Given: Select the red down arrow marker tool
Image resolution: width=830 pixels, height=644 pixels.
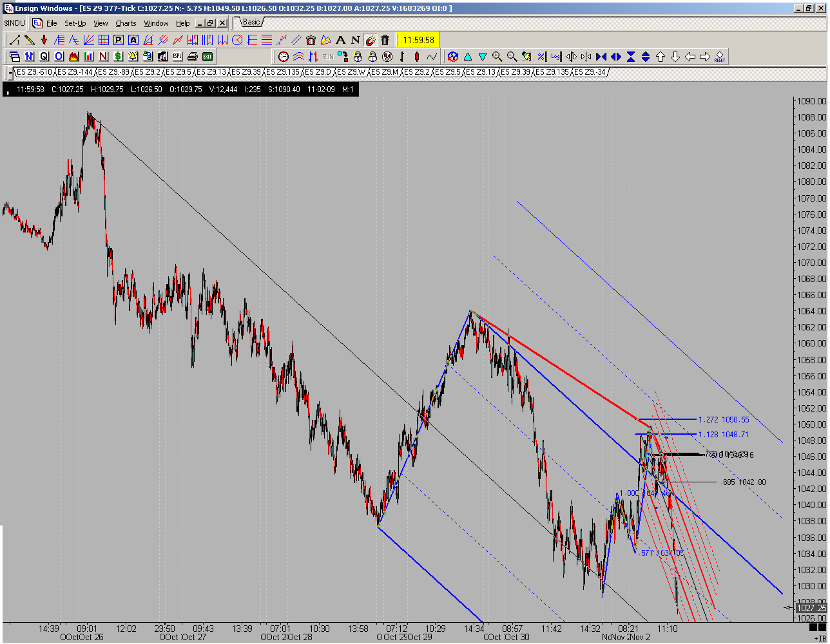Looking at the screenshot, I should 44,40.
